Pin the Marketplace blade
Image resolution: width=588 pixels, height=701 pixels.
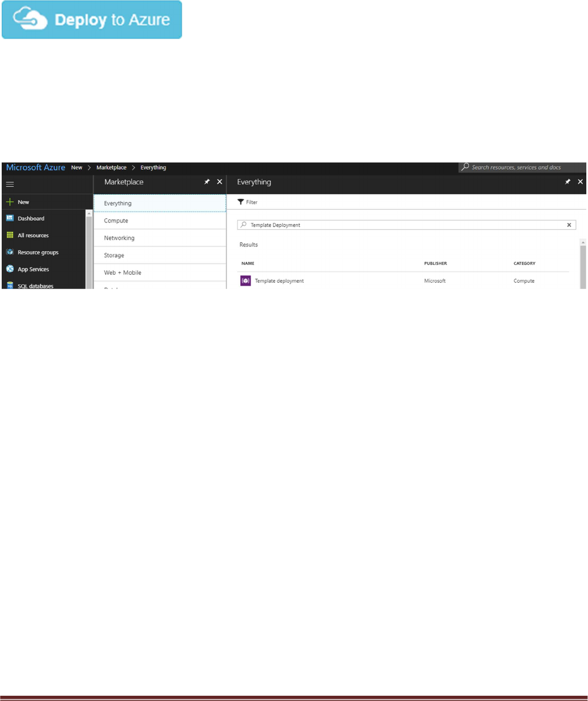(207, 182)
